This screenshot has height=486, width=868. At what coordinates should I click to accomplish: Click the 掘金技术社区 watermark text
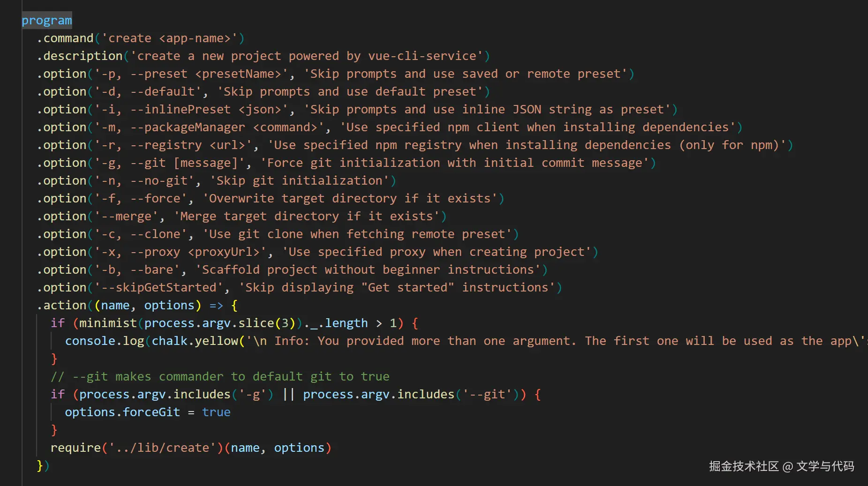(x=743, y=466)
